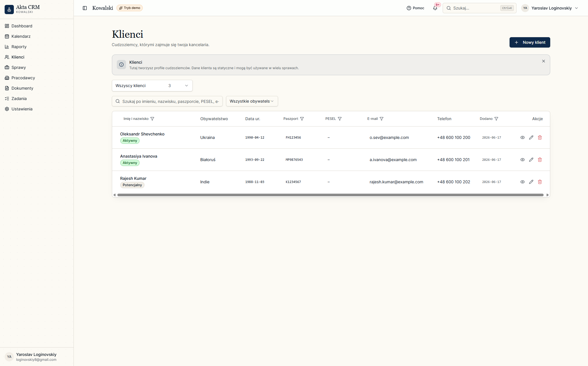Delete Anastasiya Ivanova with trash icon
This screenshot has width=588, height=366.
tap(540, 160)
